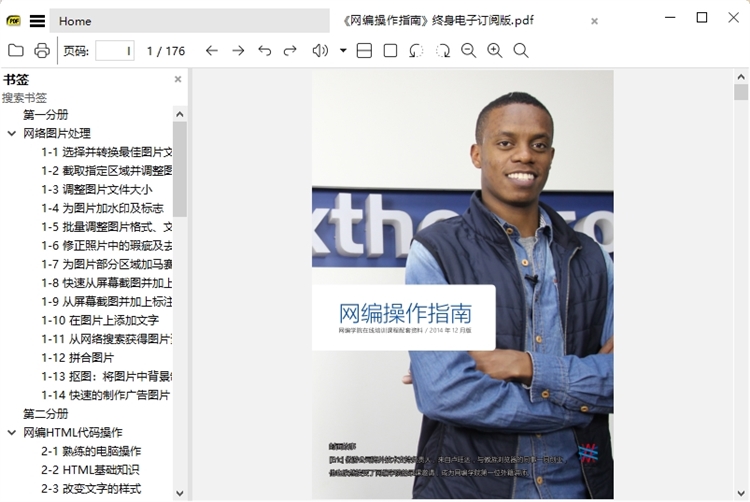Viewport: 750px width, 502px height.
Task: Click bookmark list scroll up arrow
Action: (180, 114)
